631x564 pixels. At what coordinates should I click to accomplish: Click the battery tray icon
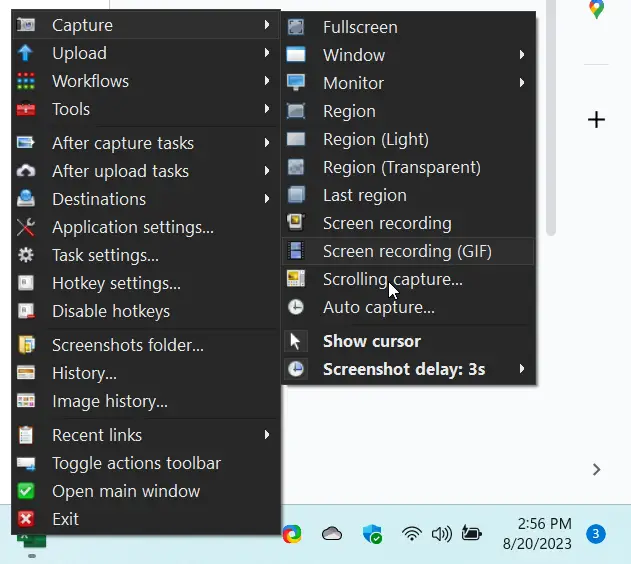[x=472, y=533]
